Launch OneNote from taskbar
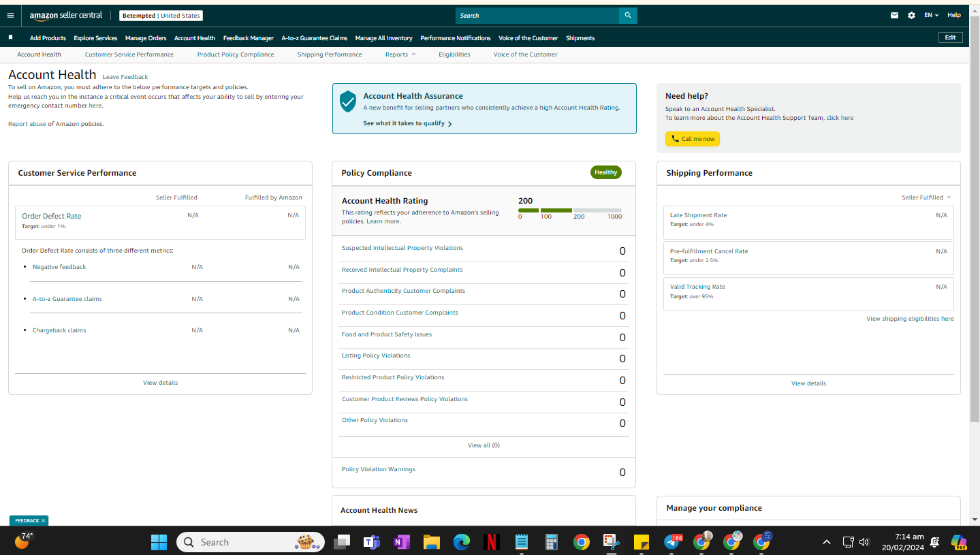Image resolution: width=980 pixels, height=555 pixels. pyautogui.click(x=402, y=542)
